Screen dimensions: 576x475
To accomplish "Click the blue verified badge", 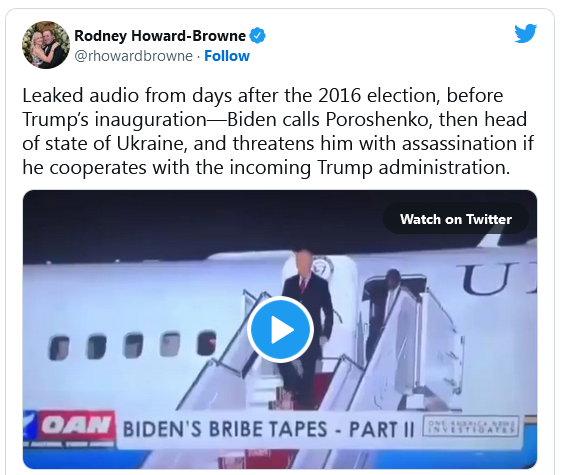I will pos(258,36).
